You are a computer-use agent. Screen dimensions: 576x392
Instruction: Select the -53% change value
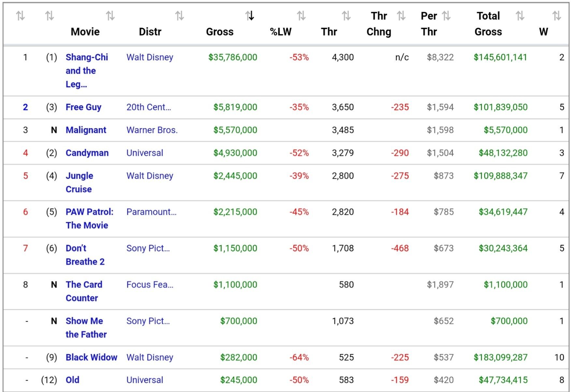click(x=299, y=57)
